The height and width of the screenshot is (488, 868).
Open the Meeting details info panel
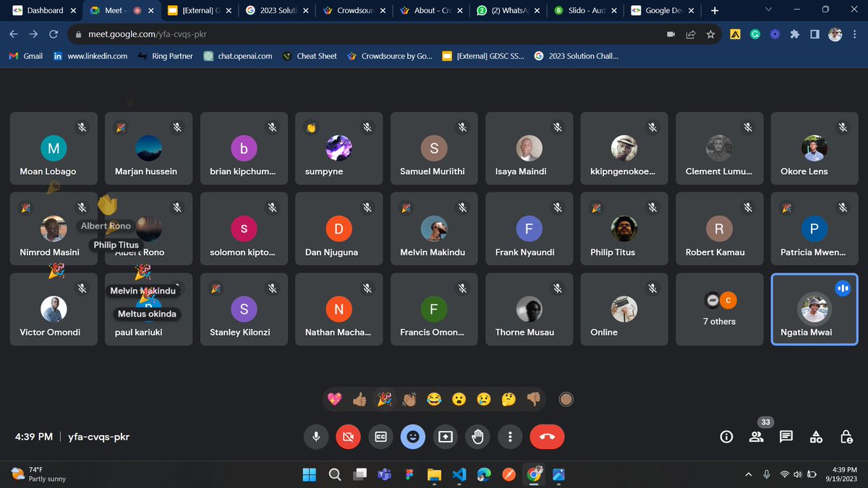[727, 437]
